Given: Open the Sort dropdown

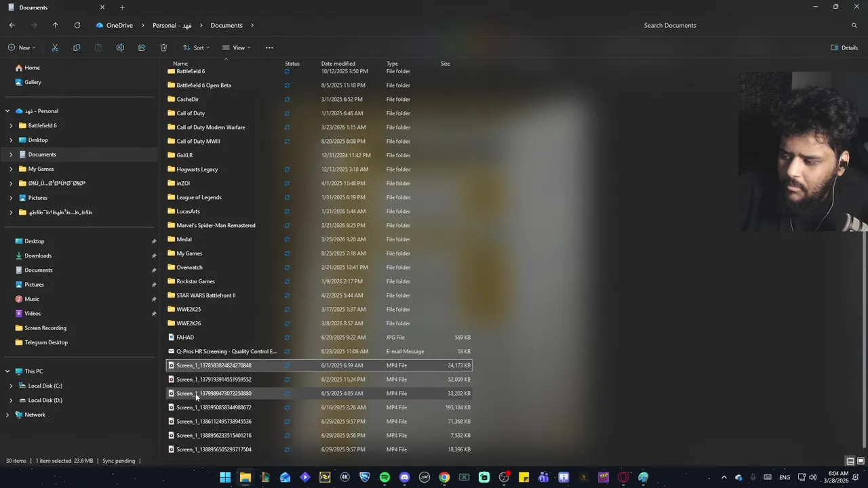Looking at the screenshot, I should (x=196, y=47).
